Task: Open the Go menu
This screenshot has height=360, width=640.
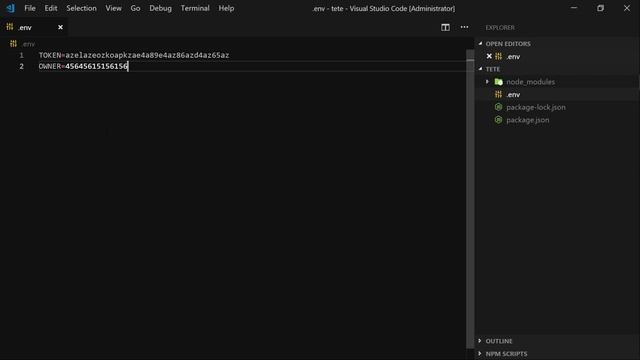Action: click(x=135, y=8)
